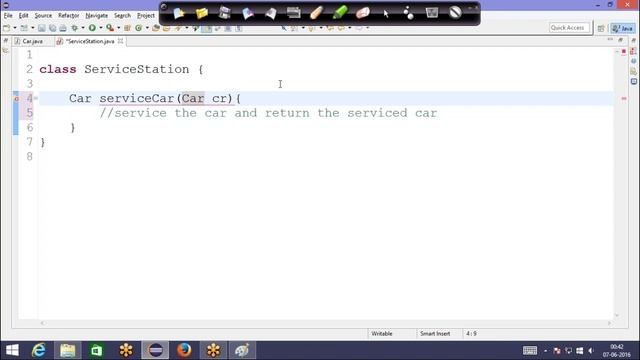The image size is (640, 360).
Task: Expand the Debug dropdown arrow
Action: [83, 28]
